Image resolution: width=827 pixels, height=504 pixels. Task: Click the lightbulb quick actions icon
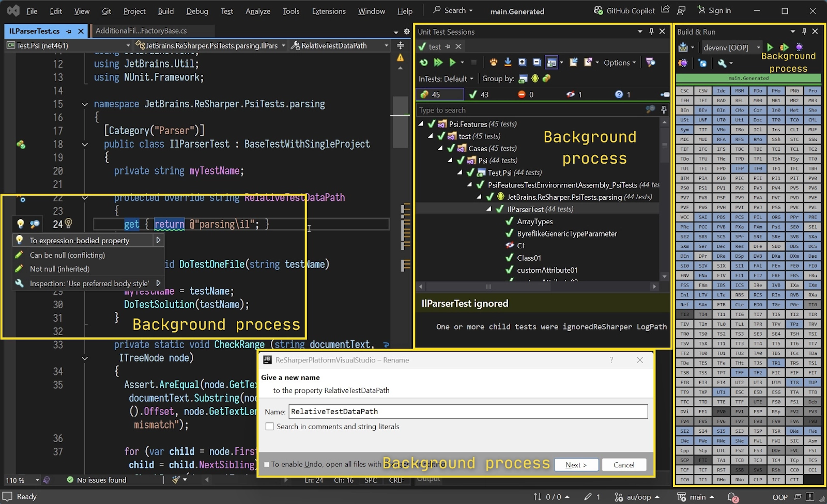tap(20, 224)
